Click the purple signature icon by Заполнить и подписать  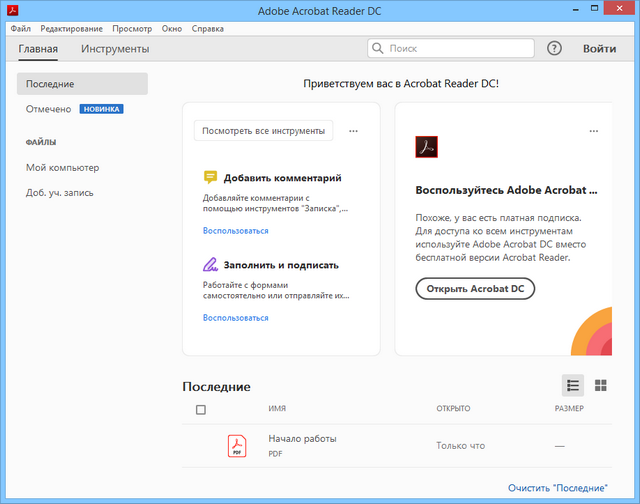click(210, 265)
